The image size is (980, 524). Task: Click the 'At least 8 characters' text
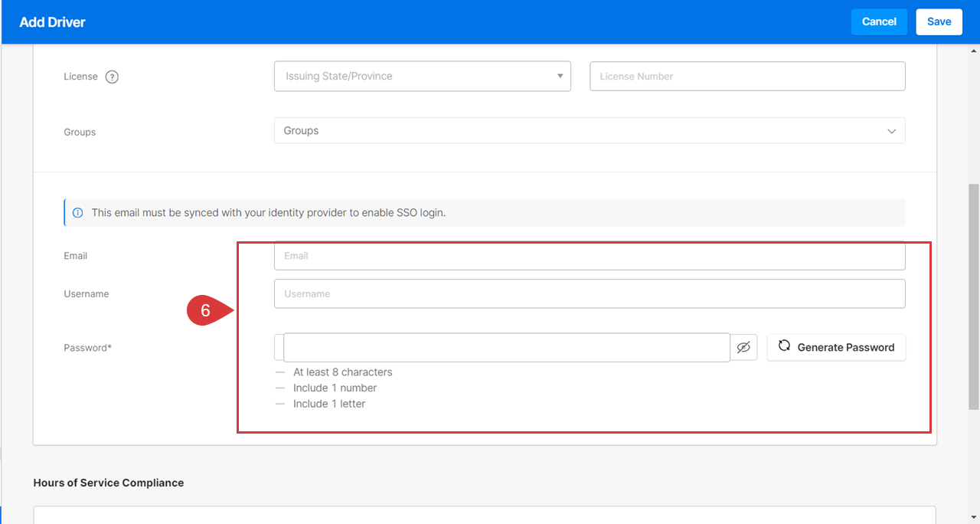pos(342,372)
